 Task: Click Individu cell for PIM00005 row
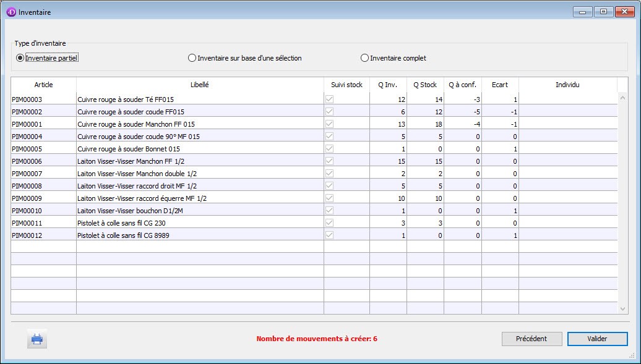click(x=567, y=148)
